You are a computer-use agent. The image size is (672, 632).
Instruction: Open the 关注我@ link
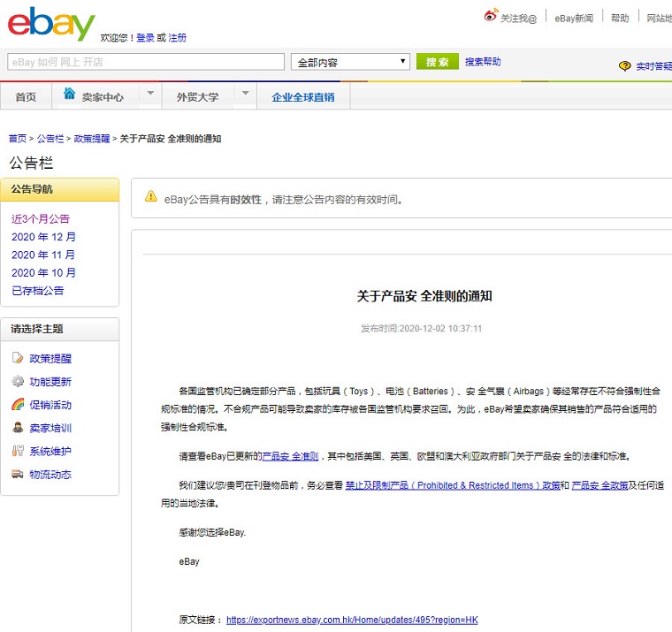(x=518, y=19)
